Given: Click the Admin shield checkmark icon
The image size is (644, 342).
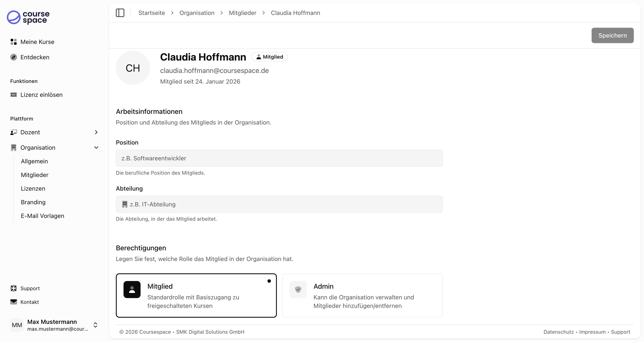Looking at the screenshot, I should coord(298,290).
